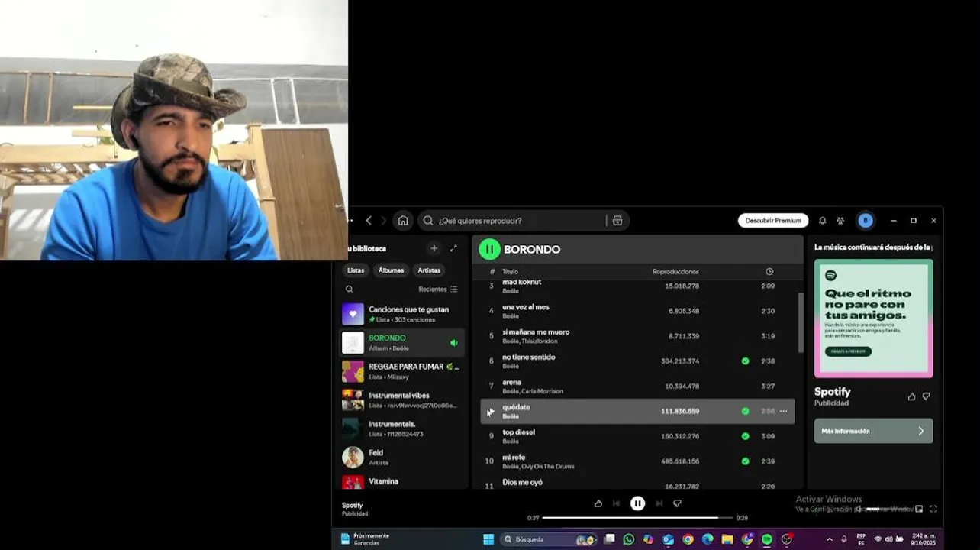Open Spotify icon in taskbar

[x=767, y=539]
